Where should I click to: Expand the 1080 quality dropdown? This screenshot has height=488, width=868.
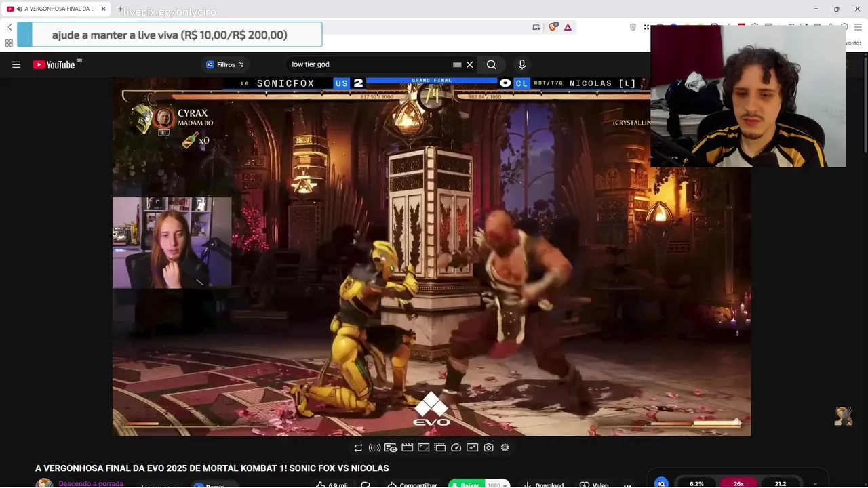tap(497, 485)
